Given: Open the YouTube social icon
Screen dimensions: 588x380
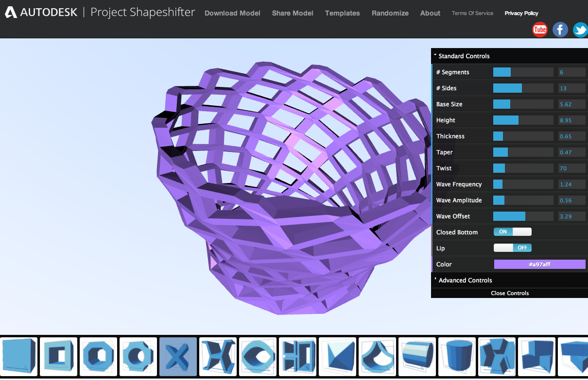Looking at the screenshot, I should point(539,30).
